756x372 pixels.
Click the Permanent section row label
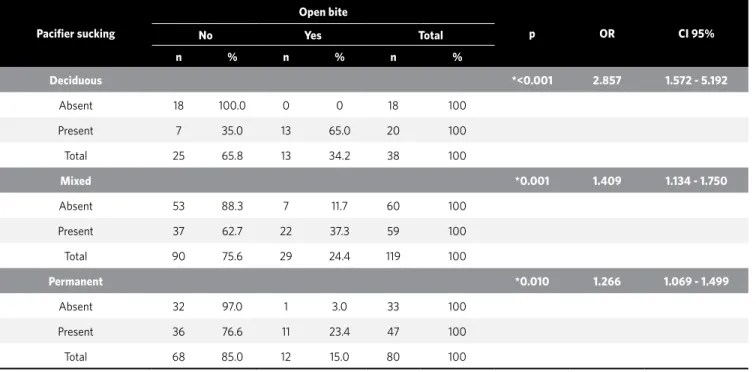[76, 281]
